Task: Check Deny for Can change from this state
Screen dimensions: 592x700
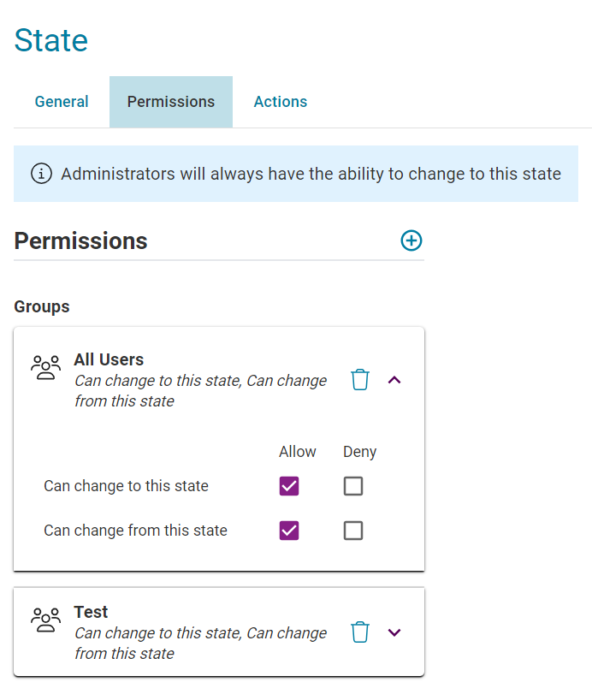Action: [353, 531]
